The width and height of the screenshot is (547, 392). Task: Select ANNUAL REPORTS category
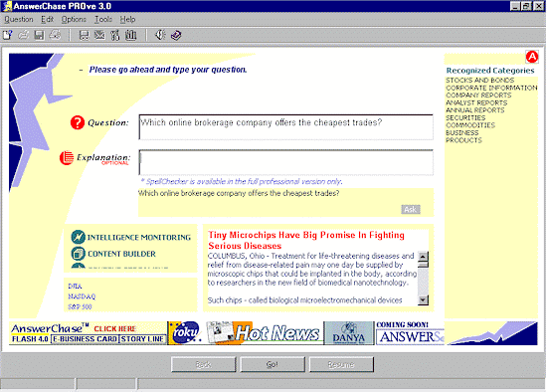[x=475, y=110]
